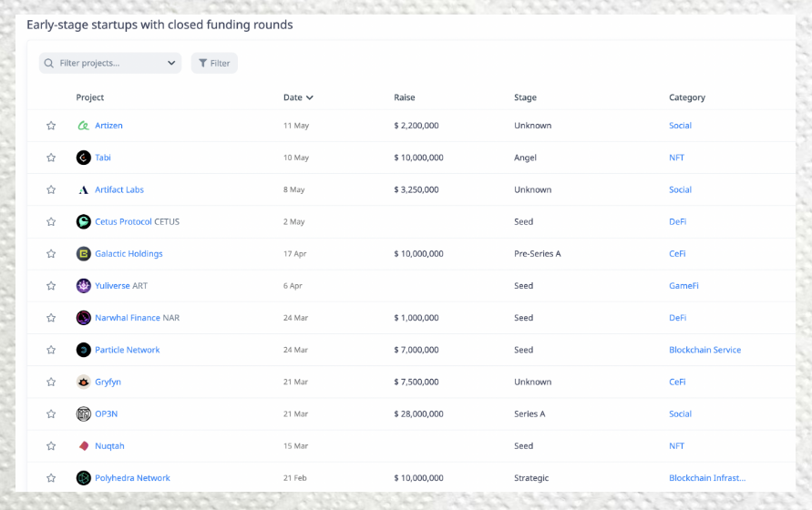Favorite the Gryfyn project using star
The height and width of the screenshot is (510, 812).
[51, 382]
